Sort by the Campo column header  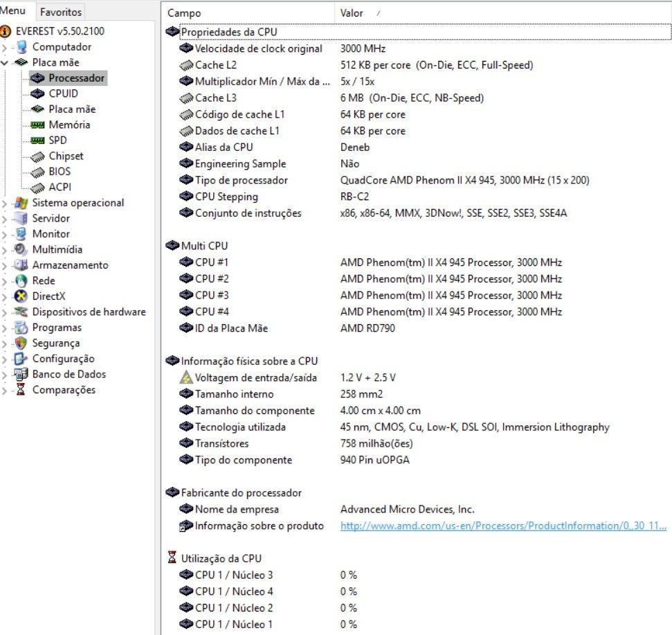[248, 13]
